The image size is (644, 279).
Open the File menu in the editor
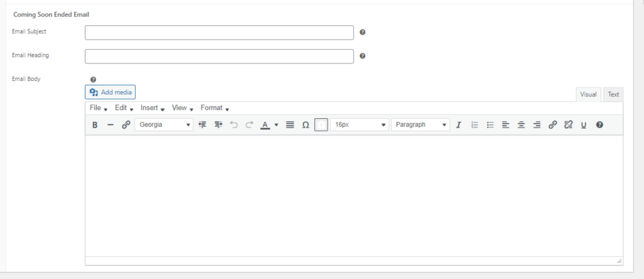[x=98, y=108]
